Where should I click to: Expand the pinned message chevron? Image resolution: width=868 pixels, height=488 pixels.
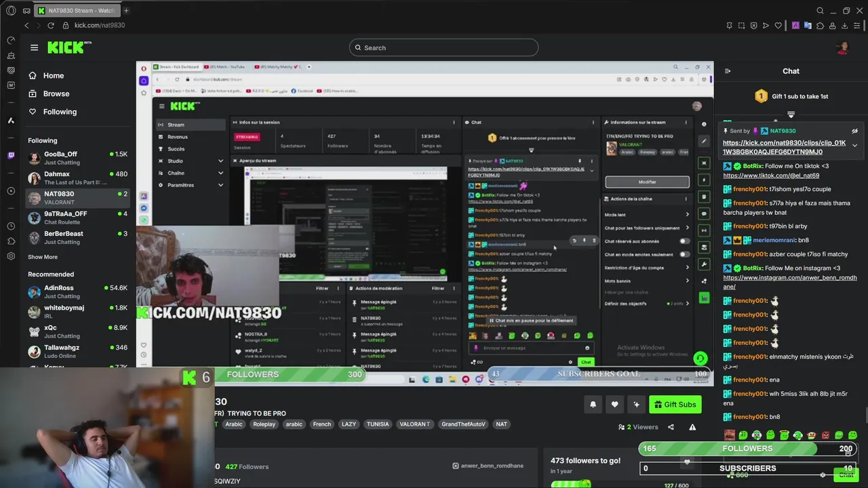854,145
